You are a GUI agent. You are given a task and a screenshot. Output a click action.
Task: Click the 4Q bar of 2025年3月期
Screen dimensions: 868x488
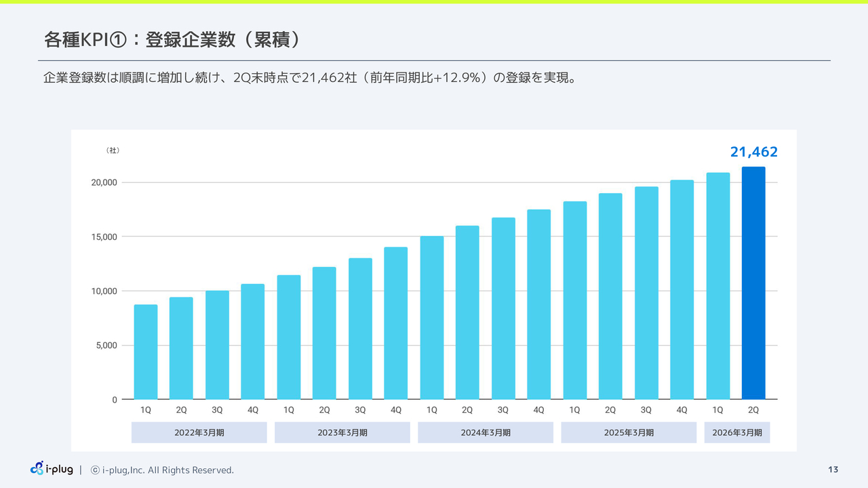(x=682, y=289)
